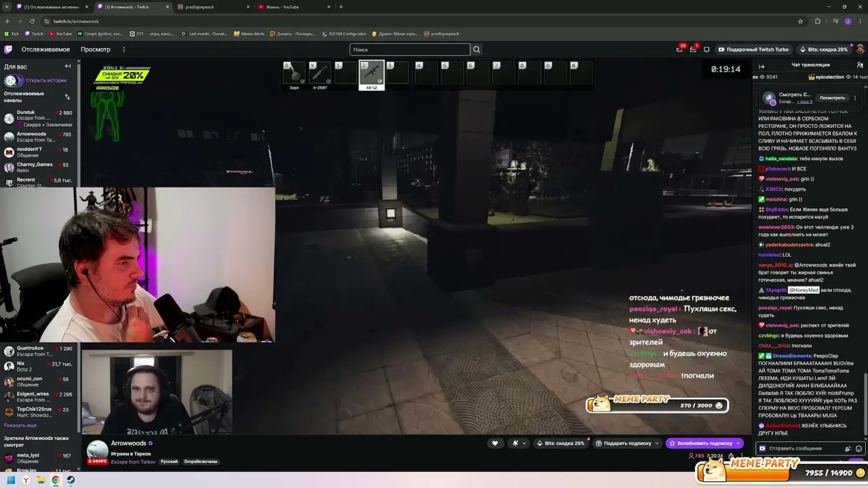Image resolution: width=868 pixels, height=488 pixels.
Task: Click the heart follow button under the stream
Action: click(x=495, y=443)
